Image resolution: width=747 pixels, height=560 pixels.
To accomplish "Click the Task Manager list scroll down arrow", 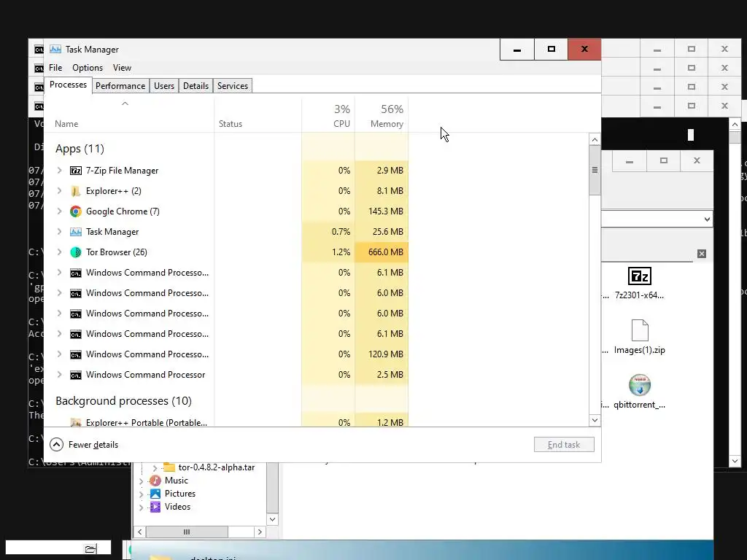I will click(x=595, y=420).
